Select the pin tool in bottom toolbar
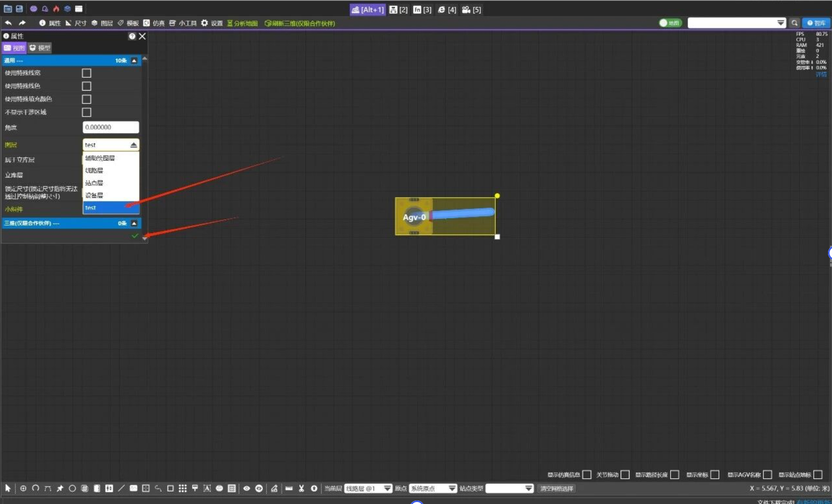The height and width of the screenshot is (504, 832). point(60,489)
